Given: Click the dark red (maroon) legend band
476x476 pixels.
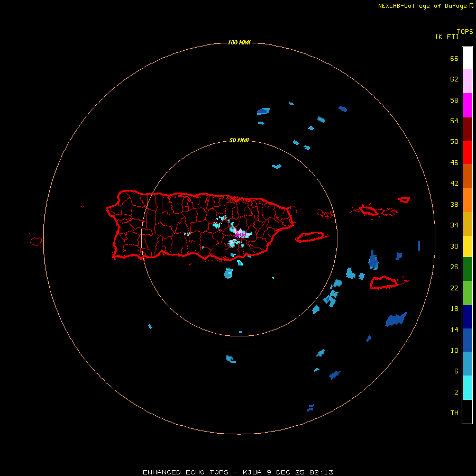Looking at the screenshot, I should pyautogui.click(x=467, y=129).
